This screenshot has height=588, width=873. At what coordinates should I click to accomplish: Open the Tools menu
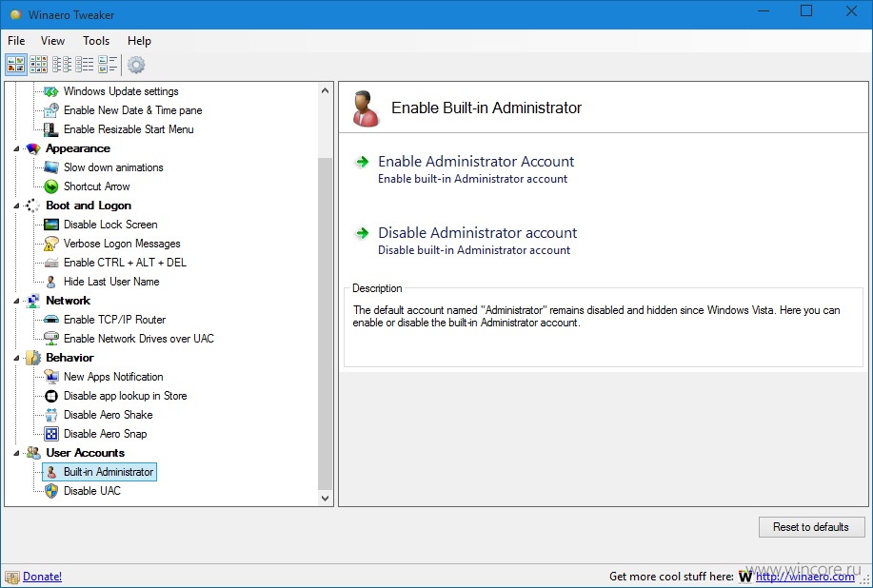tap(96, 41)
